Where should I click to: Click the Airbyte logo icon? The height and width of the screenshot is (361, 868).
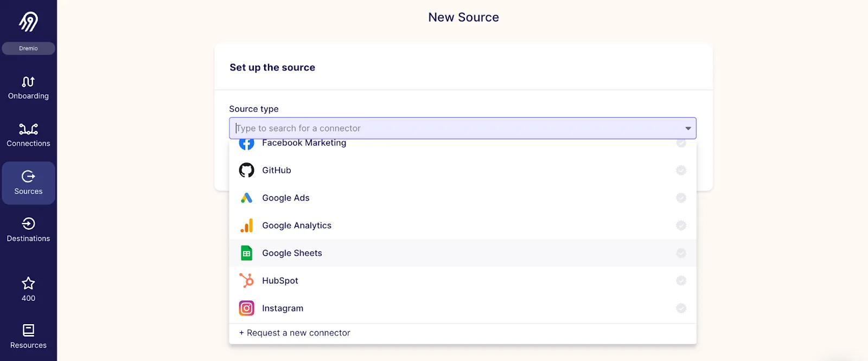click(x=28, y=22)
